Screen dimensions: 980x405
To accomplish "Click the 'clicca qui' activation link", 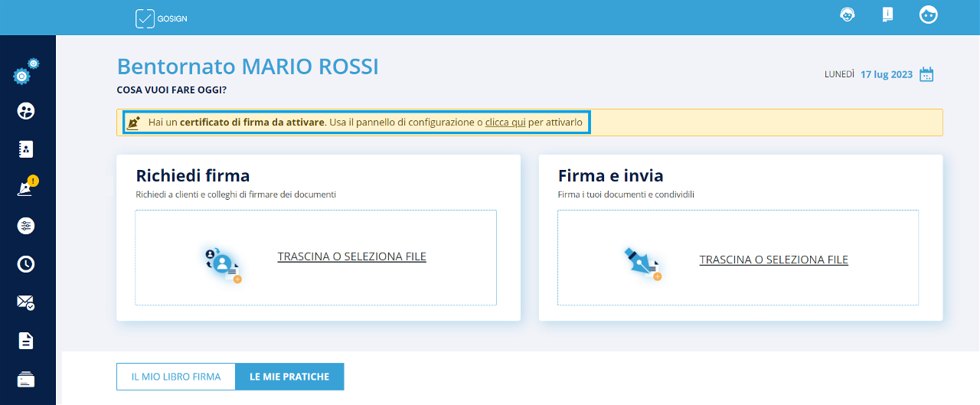I will tap(505, 122).
